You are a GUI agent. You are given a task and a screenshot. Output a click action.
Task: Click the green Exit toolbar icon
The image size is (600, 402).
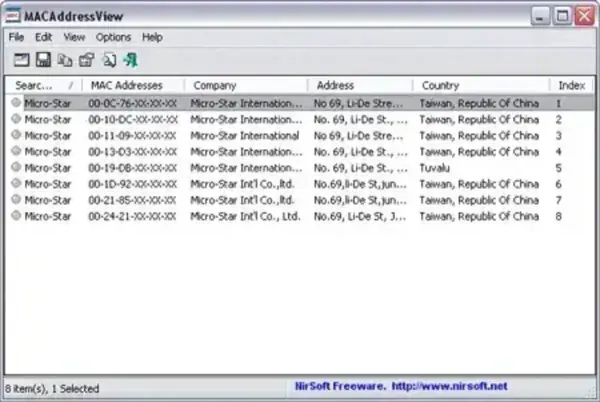click(131, 60)
